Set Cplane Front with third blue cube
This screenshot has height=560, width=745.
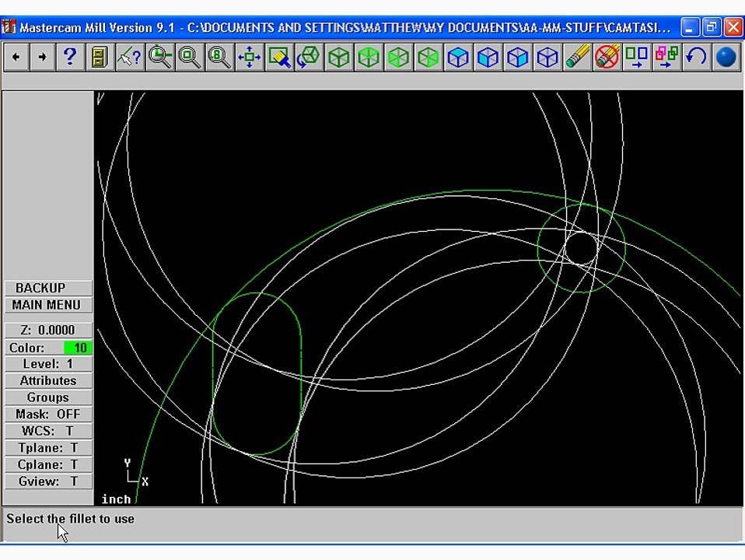tap(517, 57)
